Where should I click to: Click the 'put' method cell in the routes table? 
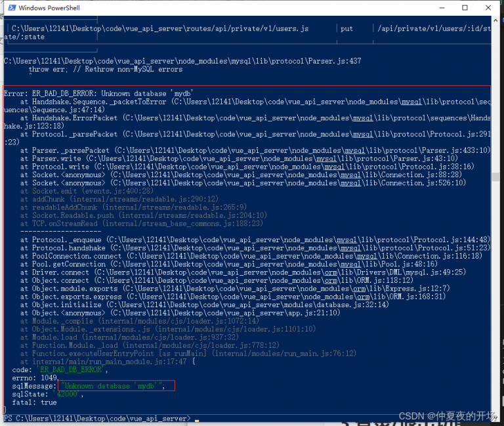pos(346,29)
